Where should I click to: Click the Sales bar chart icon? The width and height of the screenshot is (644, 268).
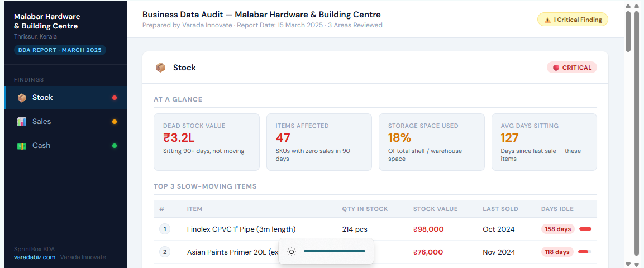pyautogui.click(x=22, y=122)
